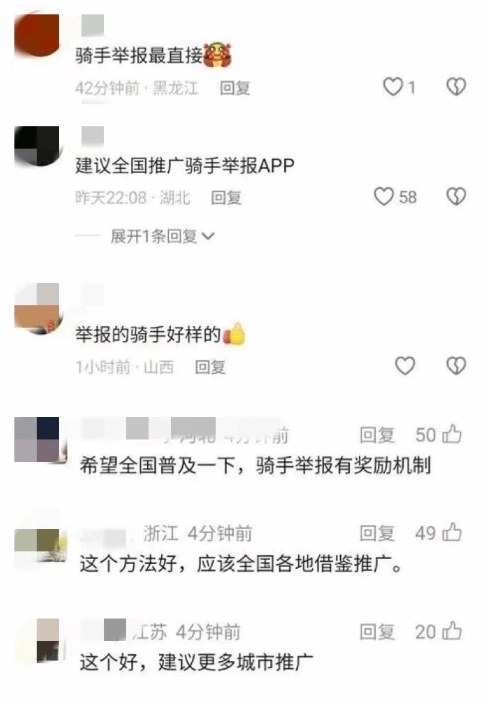Reply to the 骑手举报有奖励机制 comment
This screenshot has height=702, width=487.
(377, 435)
